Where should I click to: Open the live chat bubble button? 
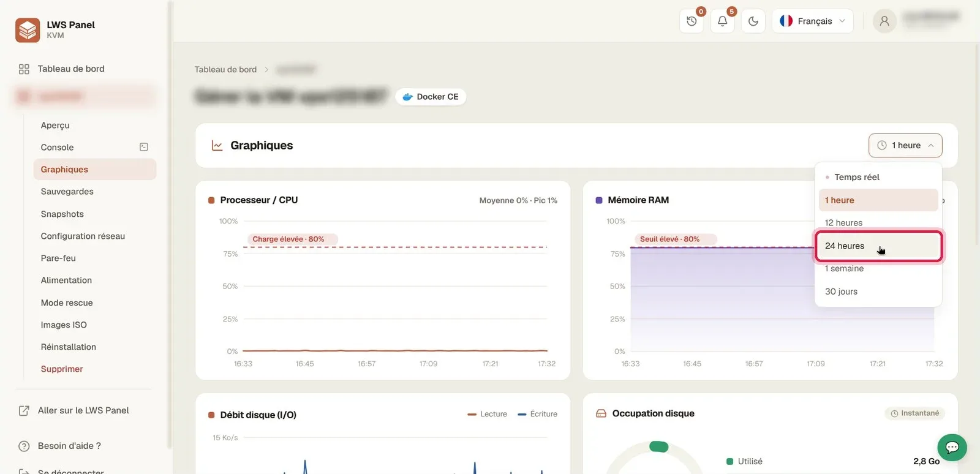pos(952,448)
